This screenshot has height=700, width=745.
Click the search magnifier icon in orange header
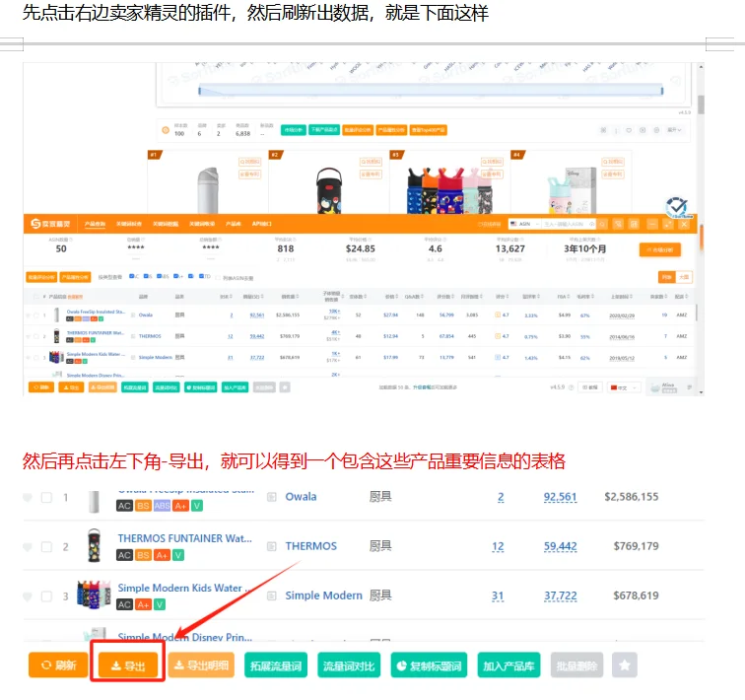[602, 224]
